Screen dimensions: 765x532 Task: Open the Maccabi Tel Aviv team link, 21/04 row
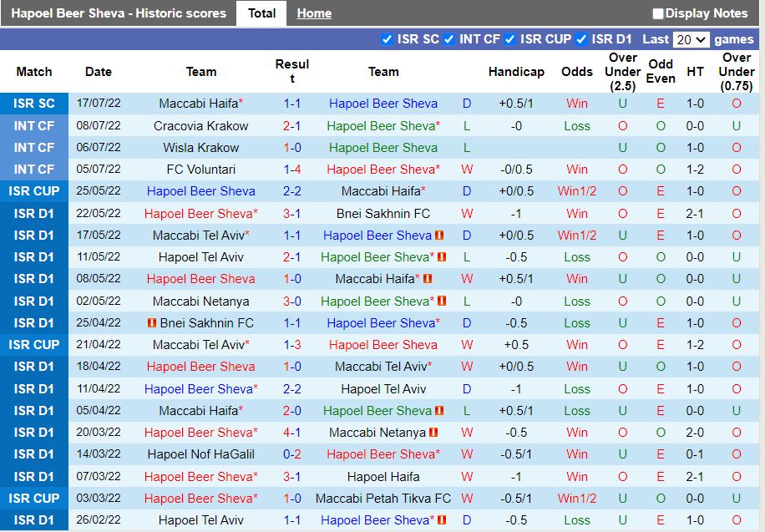pyautogui.click(x=201, y=345)
